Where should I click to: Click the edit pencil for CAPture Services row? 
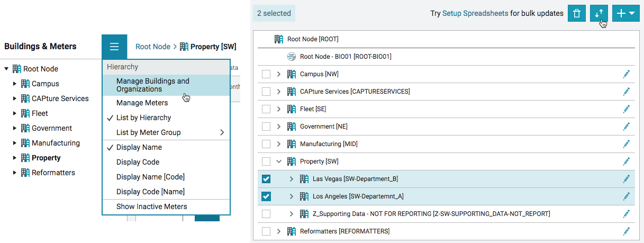627,92
